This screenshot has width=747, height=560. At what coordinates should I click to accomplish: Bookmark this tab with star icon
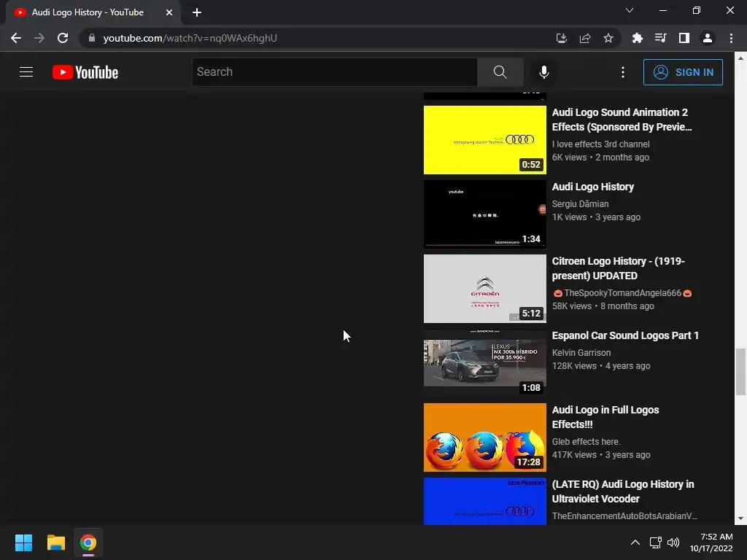(x=608, y=38)
